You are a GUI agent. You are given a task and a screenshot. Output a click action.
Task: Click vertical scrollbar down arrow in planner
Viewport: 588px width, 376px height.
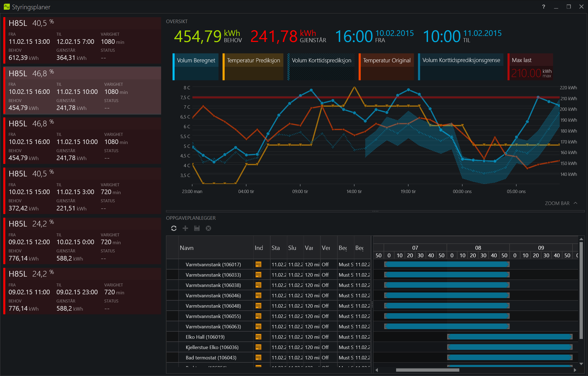click(581, 364)
